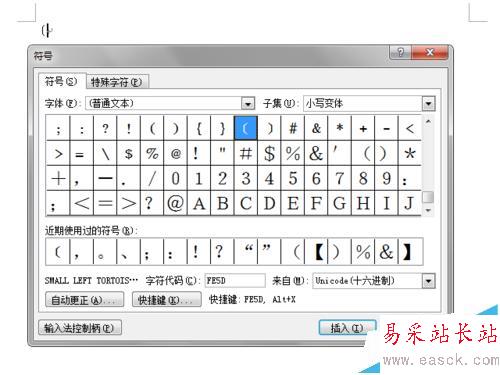Select the letter B symbol cell
Viewport: 500px width, 375px height.
(222, 203)
